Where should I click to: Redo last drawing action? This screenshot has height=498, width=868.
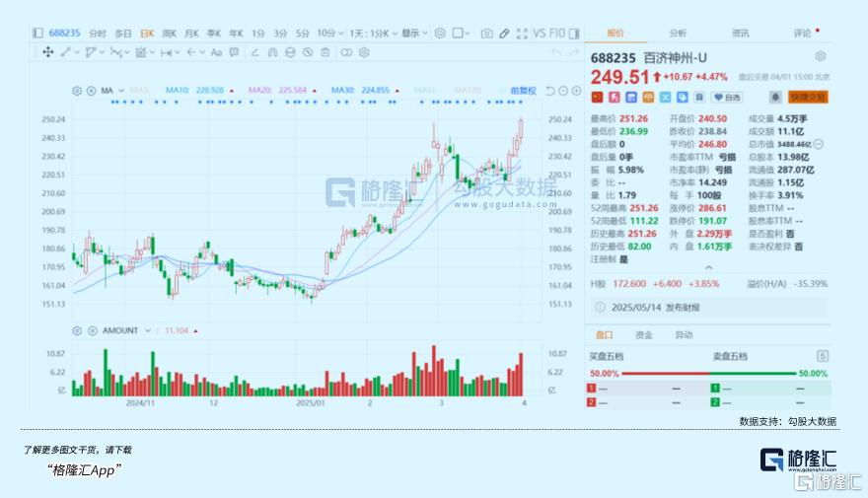574,52
